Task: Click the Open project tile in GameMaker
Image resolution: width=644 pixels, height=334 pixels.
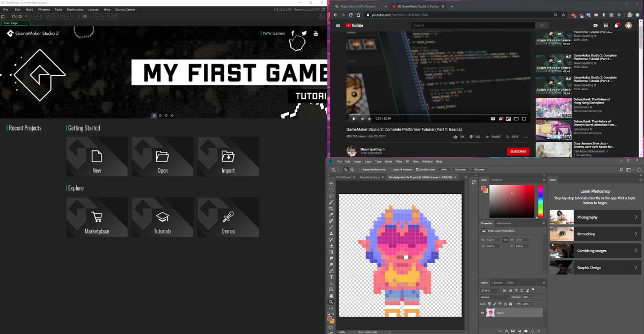Action: (163, 156)
